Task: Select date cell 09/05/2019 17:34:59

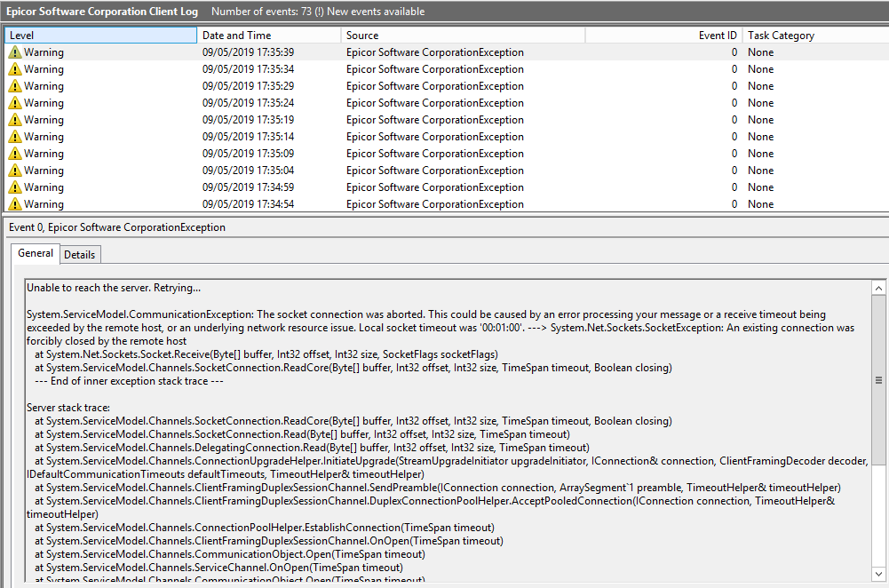Action: pyautogui.click(x=249, y=187)
